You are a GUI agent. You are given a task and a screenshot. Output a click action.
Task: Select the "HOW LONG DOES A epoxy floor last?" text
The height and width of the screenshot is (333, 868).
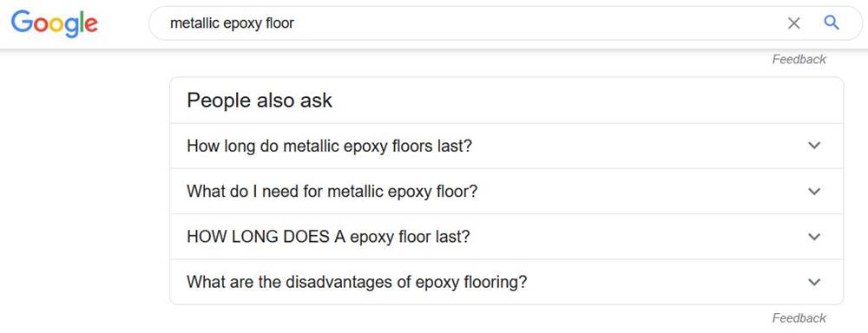[x=328, y=237]
